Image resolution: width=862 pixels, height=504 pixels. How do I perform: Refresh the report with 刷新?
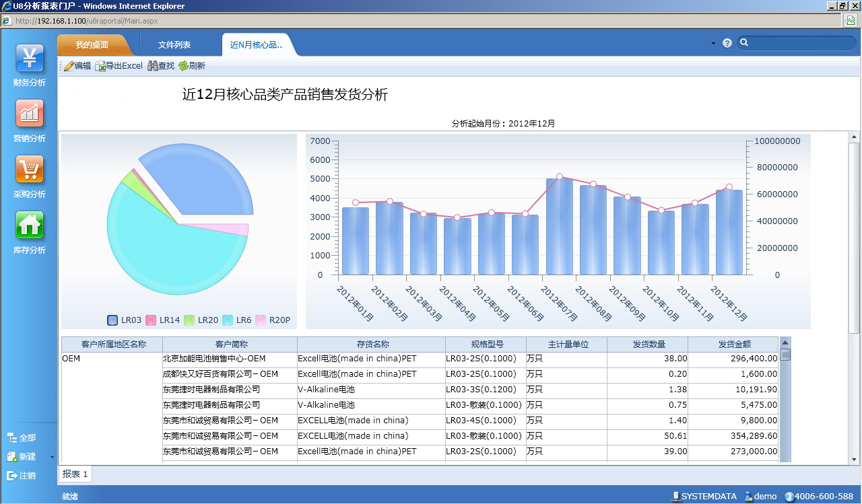(192, 66)
